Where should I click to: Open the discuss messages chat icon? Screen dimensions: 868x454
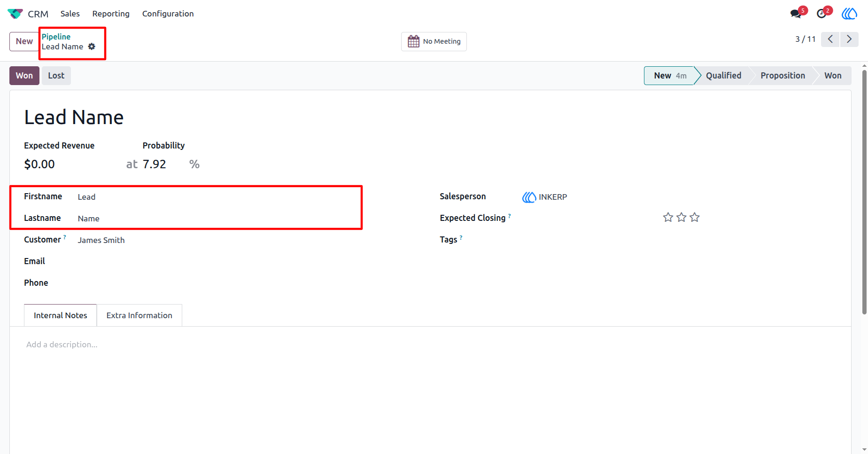(x=796, y=14)
